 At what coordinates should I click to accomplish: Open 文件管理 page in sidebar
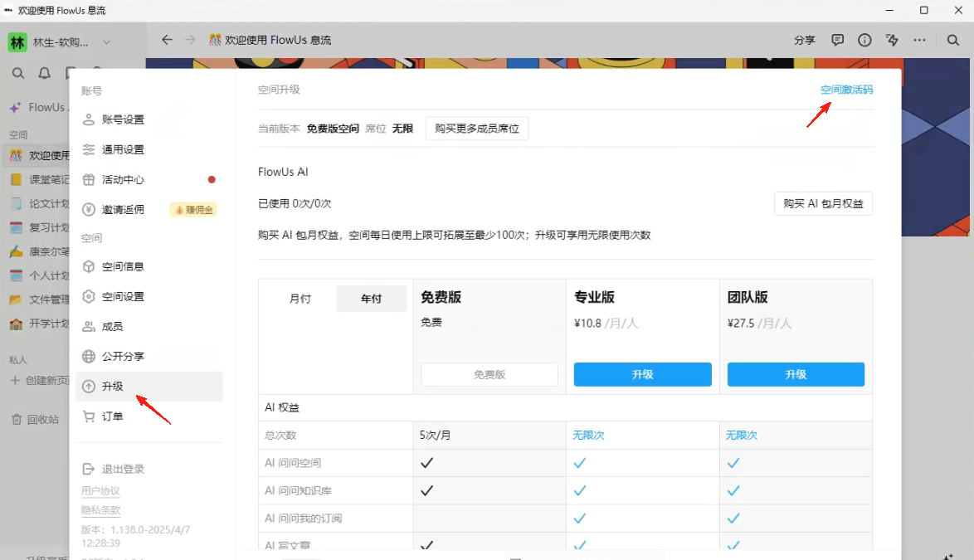[37, 299]
